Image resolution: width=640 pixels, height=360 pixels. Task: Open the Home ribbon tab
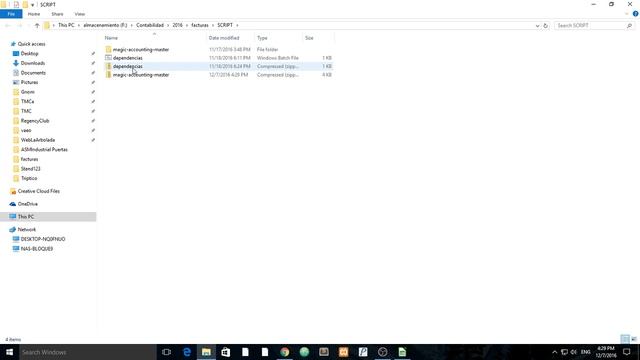click(x=34, y=14)
